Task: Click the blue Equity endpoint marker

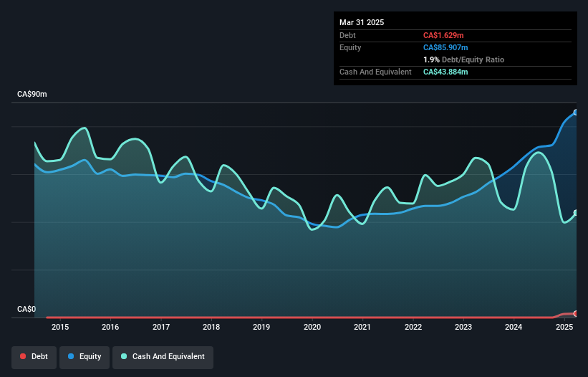Action: (x=576, y=112)
